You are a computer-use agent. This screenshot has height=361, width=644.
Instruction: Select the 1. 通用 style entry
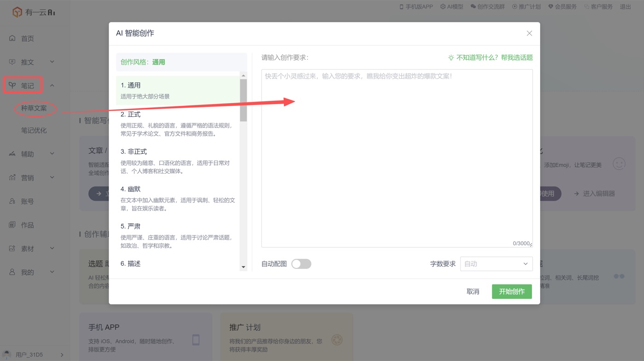178,90
